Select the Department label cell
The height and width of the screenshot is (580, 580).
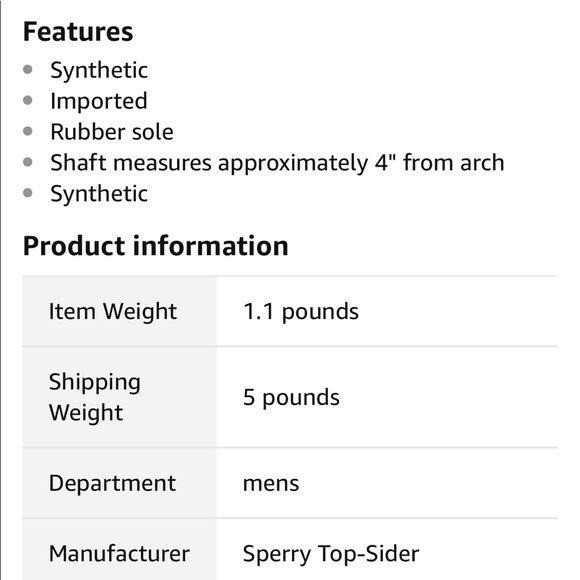(119, 483)
